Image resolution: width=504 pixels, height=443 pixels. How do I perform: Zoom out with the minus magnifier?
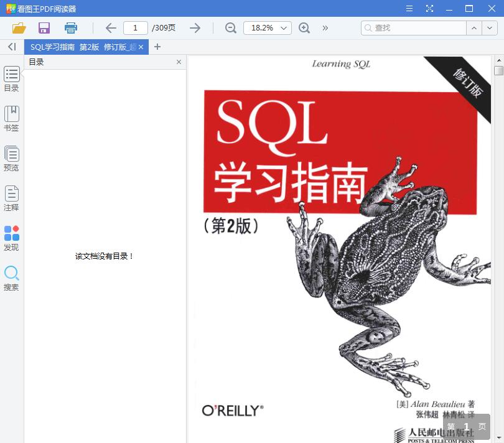pos(230,28)
